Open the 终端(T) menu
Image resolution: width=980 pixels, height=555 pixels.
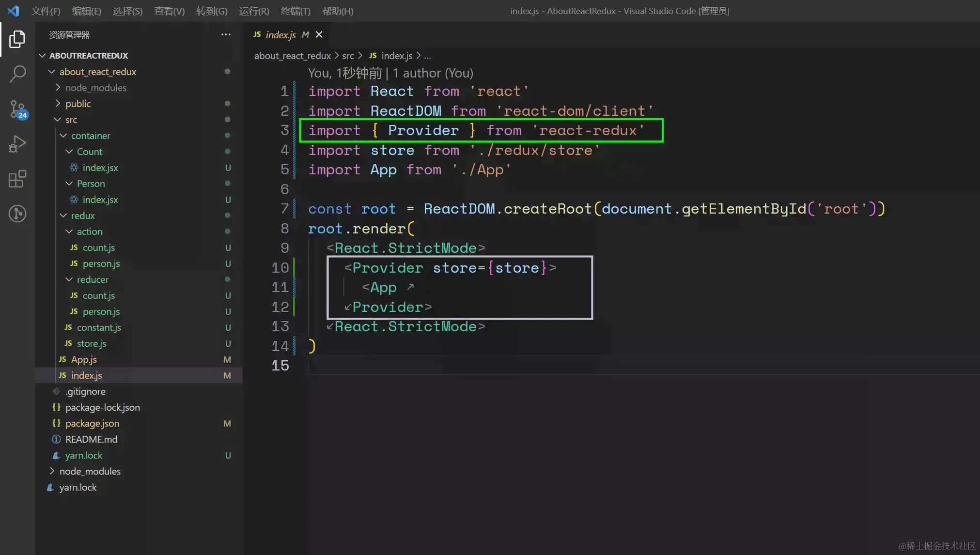click(x=296, y=11)
